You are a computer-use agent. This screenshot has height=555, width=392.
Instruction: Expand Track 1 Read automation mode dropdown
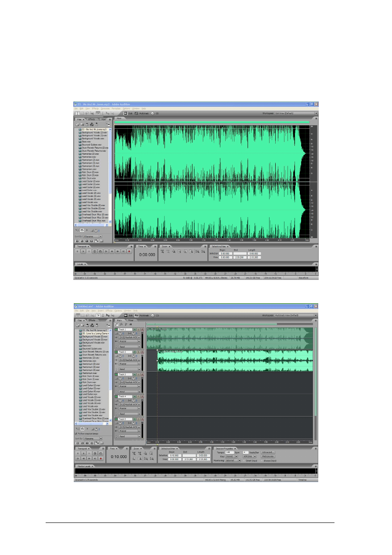click(x=139, y=347)
